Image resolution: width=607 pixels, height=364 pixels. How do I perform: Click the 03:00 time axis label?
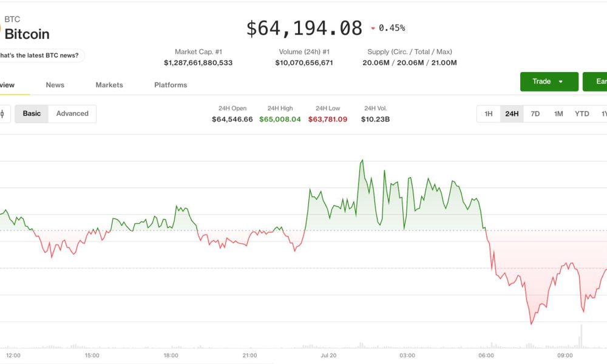tap(407, 356)
